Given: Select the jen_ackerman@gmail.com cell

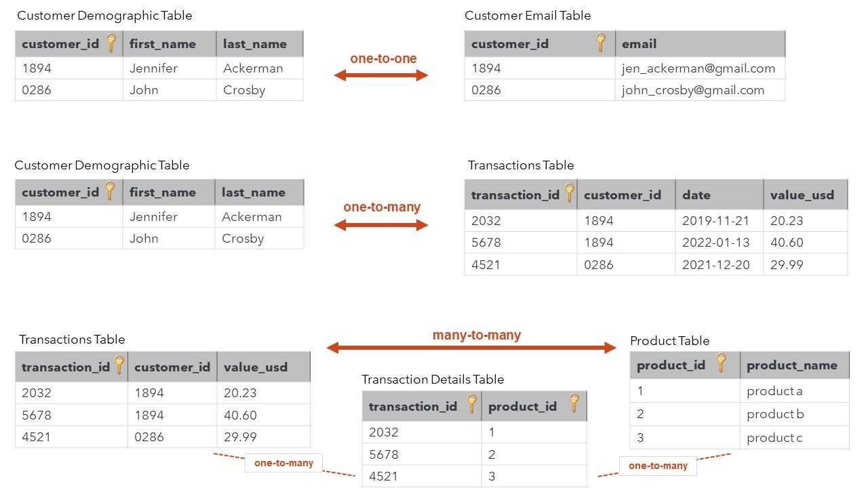Looking at the screenshot, I should tap(701, 68).
